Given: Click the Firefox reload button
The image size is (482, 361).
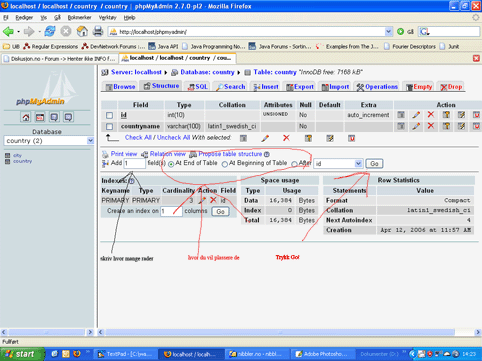Looking at the screenshot, I should [50, 32].
